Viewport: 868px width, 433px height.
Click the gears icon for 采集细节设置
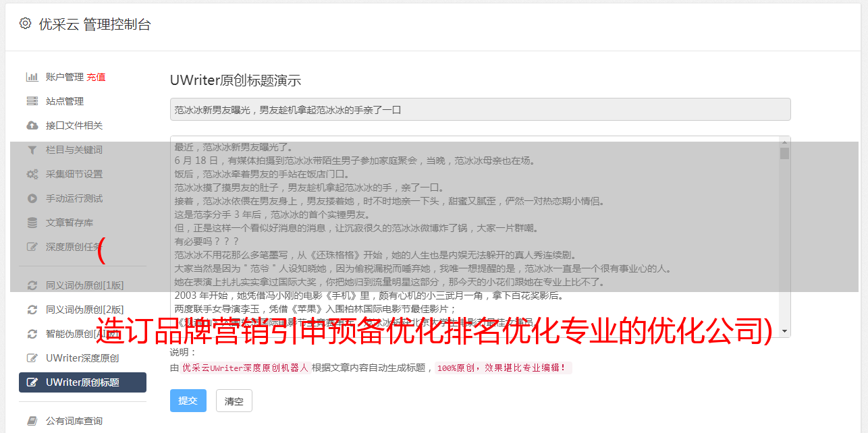point(32,174)
